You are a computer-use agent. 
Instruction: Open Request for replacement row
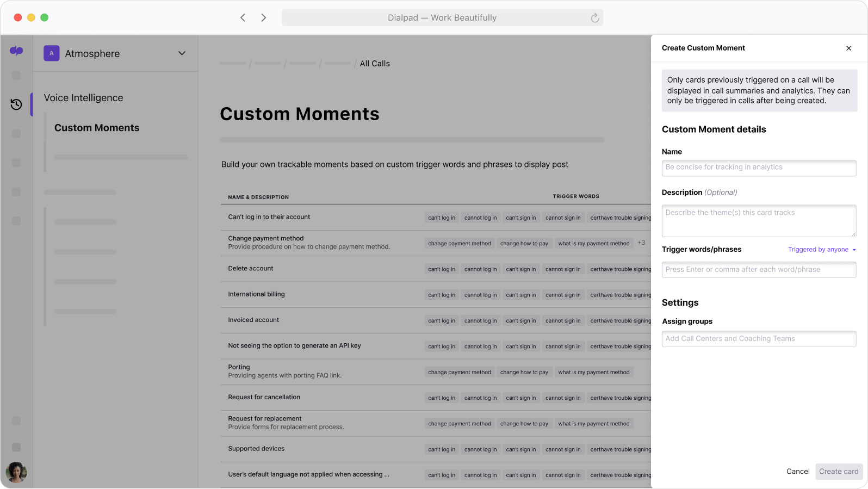436,423
